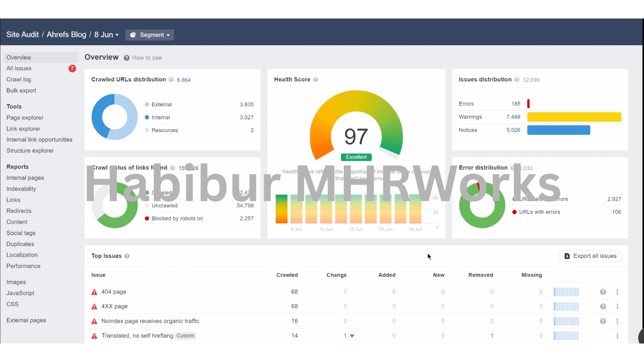Click info icon beside Issues distribution
Image resolution: width=644 pixels, height=362 pixels.
pyautogui.click(x=517, y=80)
